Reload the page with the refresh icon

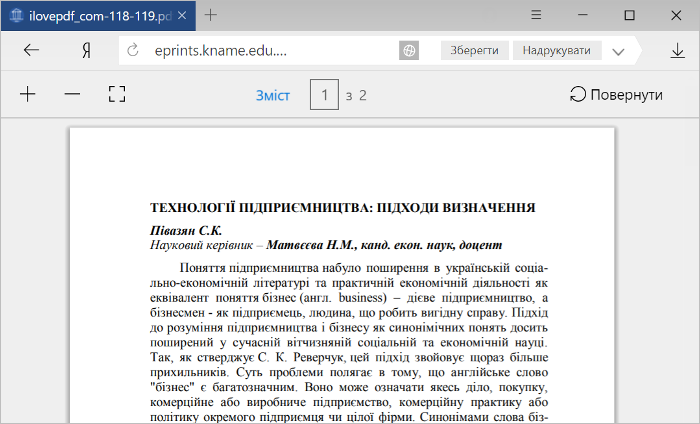pos(133,50)
